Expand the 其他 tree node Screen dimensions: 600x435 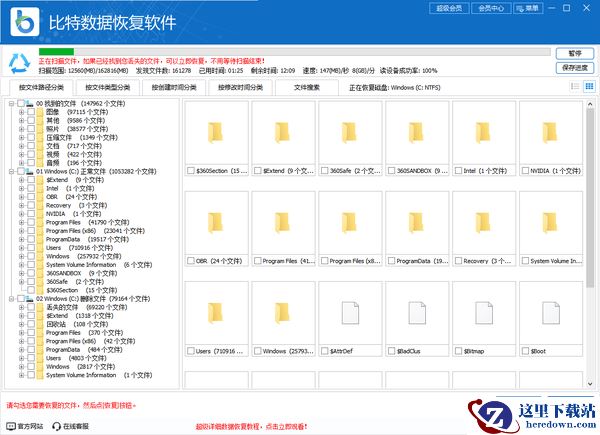21,121
